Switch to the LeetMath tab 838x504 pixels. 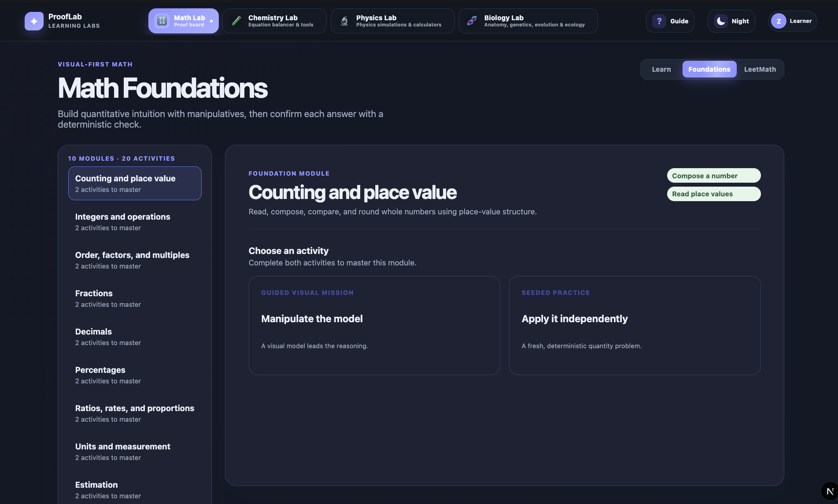click(760, 69)
